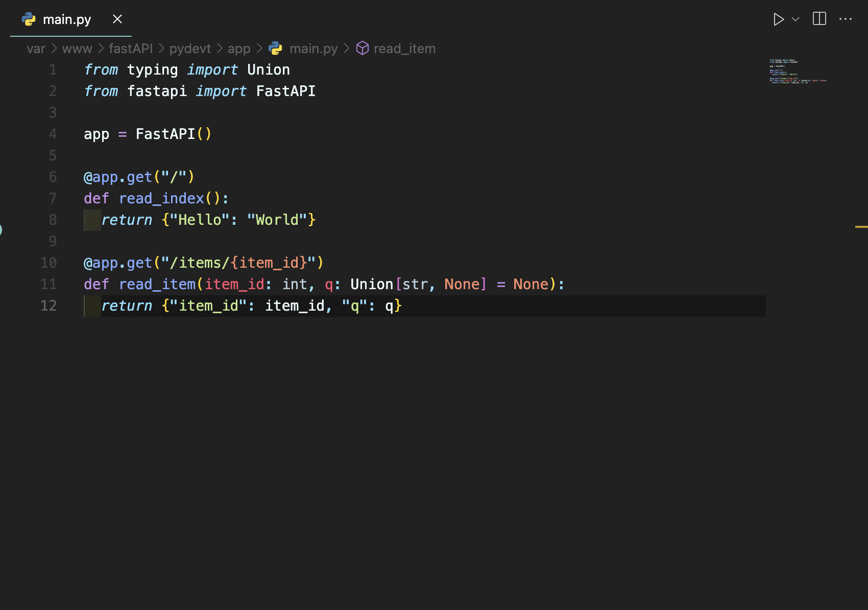Click 'int' type annotation
Screen dimensions: 868x610
pyautogui.click(x=295, y=284)
